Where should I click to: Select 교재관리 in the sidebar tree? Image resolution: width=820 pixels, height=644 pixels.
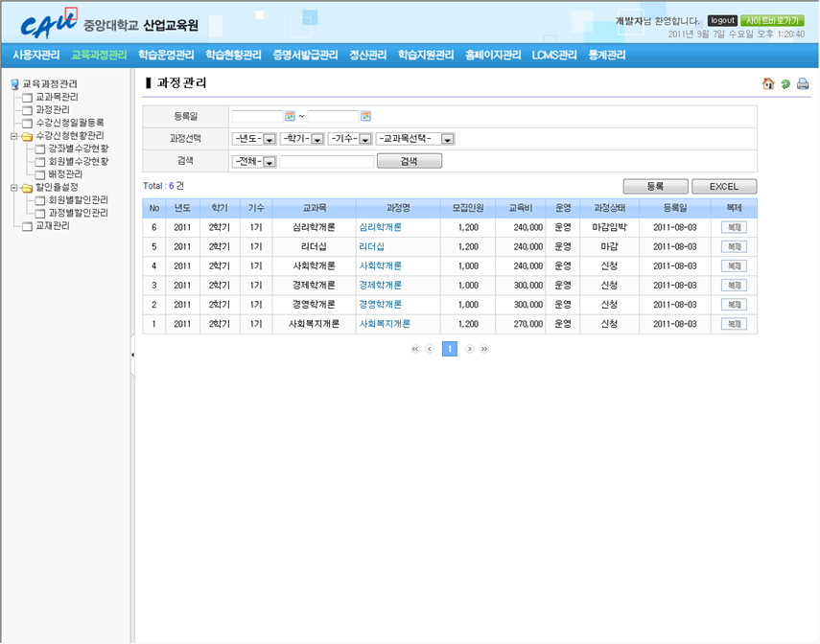tap(52, 226)
